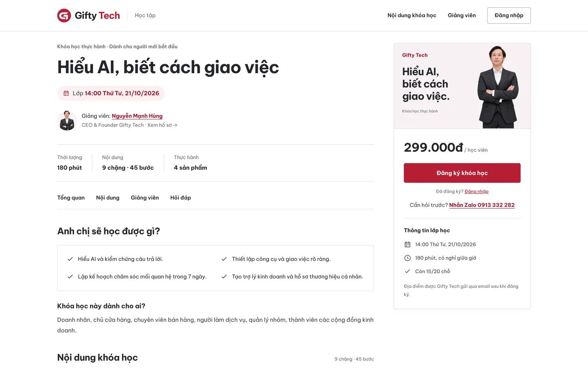Viewport: 588px width, 368px height.
Task: Click the Đăng ký khóa học button
Action: (462, 173)
